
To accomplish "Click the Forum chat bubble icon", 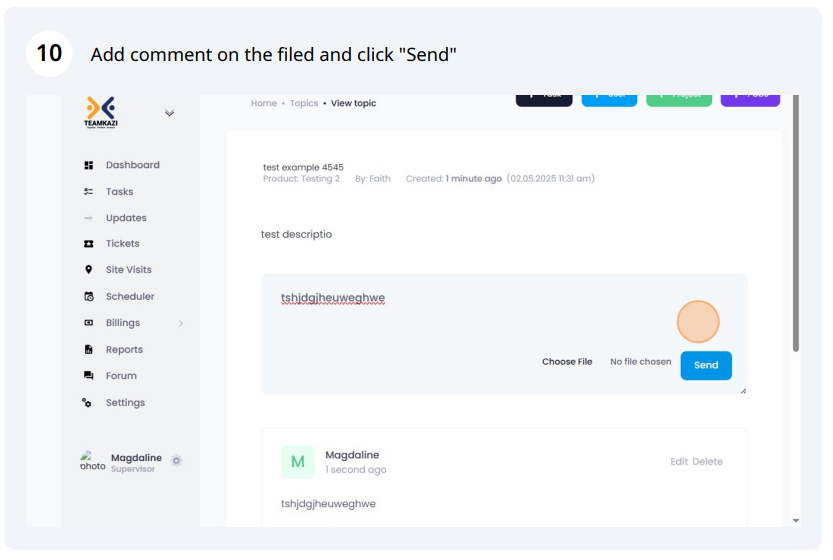I will click(x=89, y=376).
